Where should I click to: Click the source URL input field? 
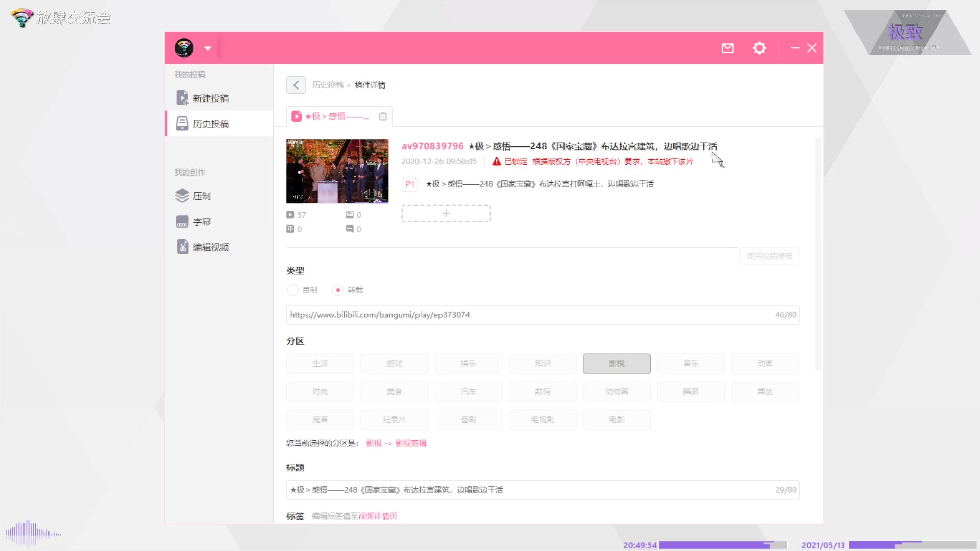[543, 315]
